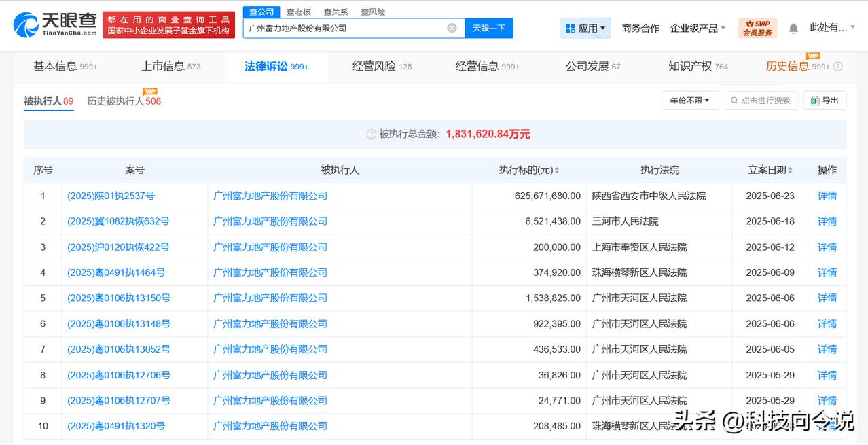
Task: Open the 历史信息 tab
Action: [797, 67]
